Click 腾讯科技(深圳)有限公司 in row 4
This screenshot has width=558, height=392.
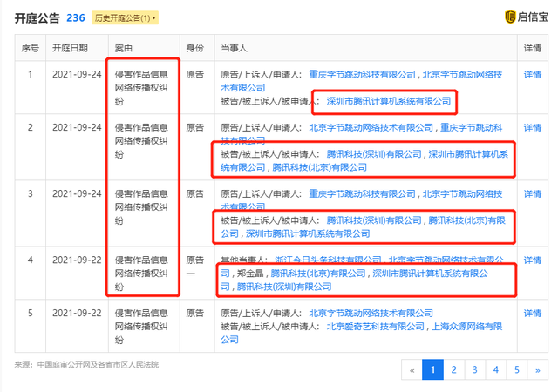(x=284, y=287)
